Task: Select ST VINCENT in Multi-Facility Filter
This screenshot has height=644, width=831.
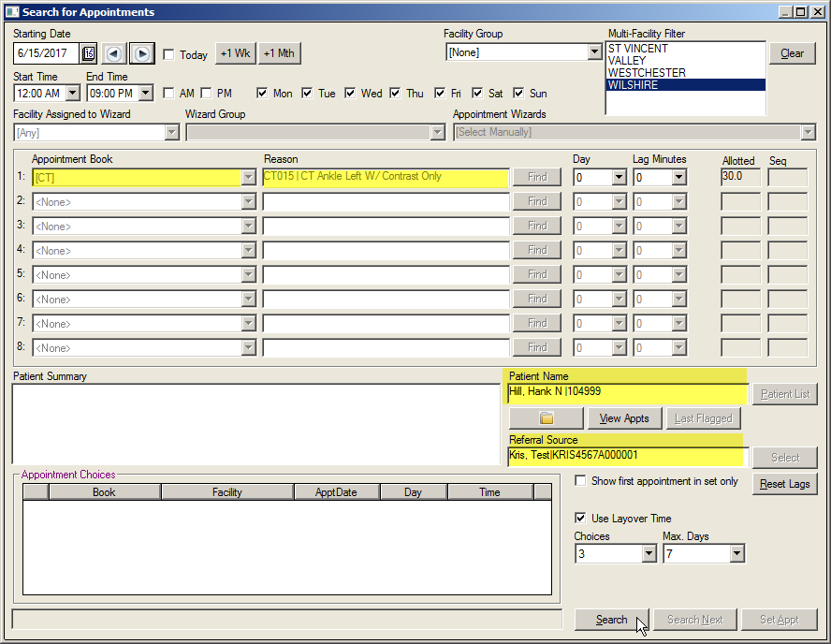Action: tap(637, 49)
